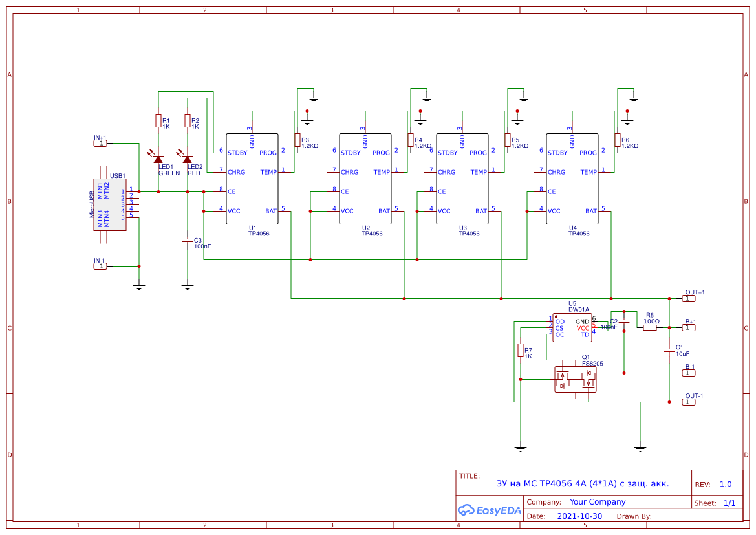Select the schematic title text field
This screenshot has width=756, height=535.
tap(583, 483)
